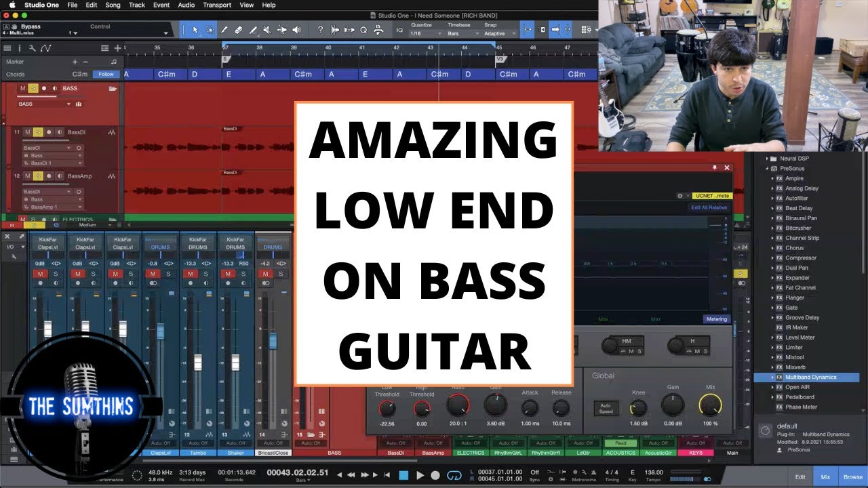Select the Compressor effect in browser
This screenshot has width=868, height=488.
point(800,258)
